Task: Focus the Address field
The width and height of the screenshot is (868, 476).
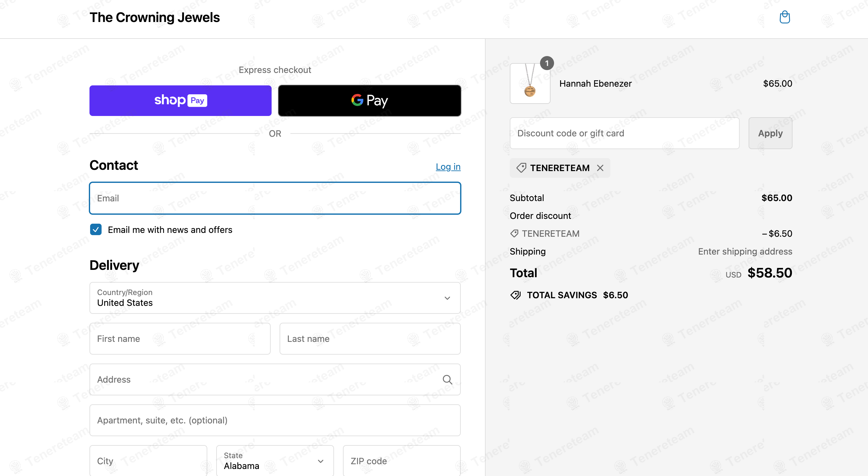Action: (275, 379)
